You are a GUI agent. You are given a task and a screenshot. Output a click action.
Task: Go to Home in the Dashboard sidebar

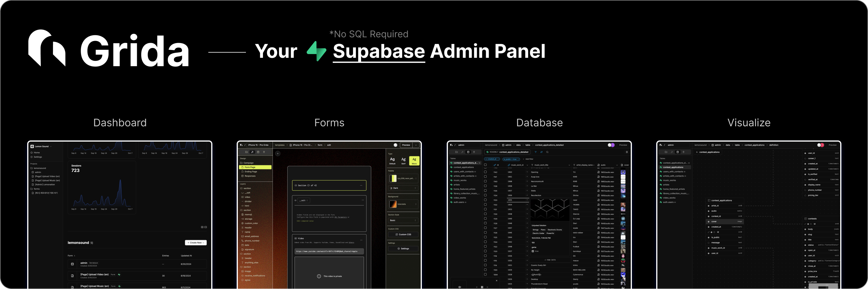coord(35,152)
